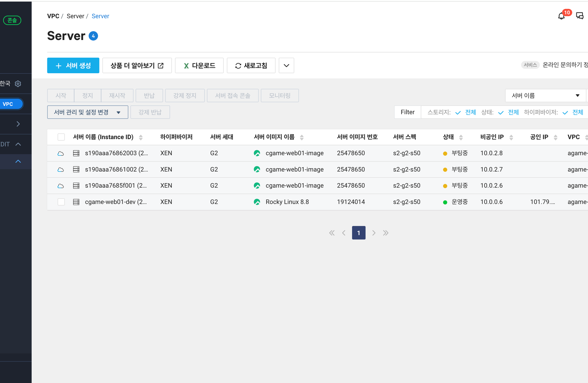Open the 서버 이름 search type dropdown
Viewport: 588px width, 383px height.
(x=545, y=96)
